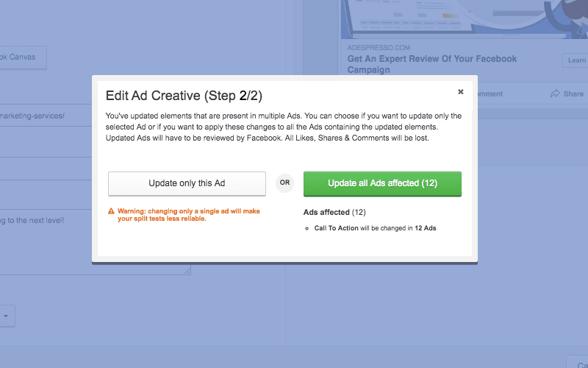This screenshot has height=368, width=588.
Task: Click the Share arrow icon
Action: (555, 93)
